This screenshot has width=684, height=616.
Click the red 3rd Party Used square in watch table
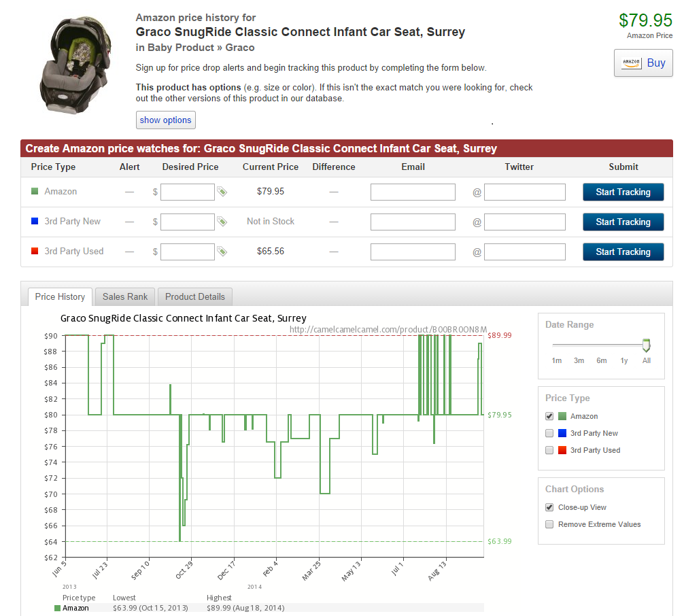pos(35,251)
